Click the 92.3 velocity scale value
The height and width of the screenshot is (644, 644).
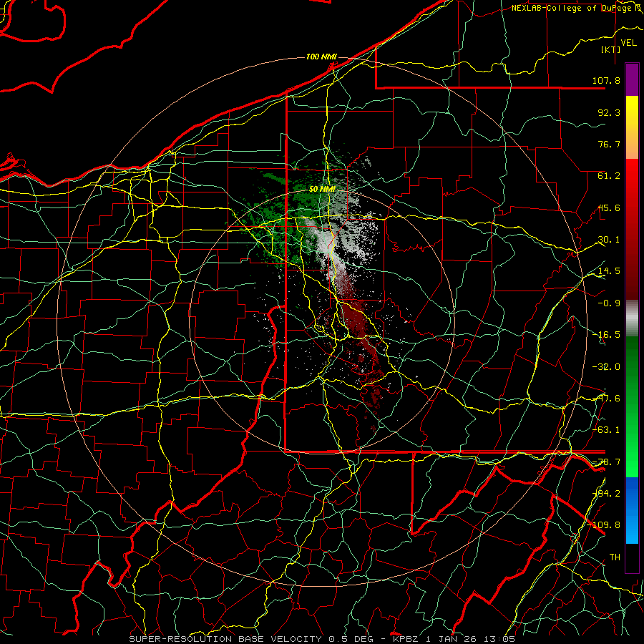[609, 112]
